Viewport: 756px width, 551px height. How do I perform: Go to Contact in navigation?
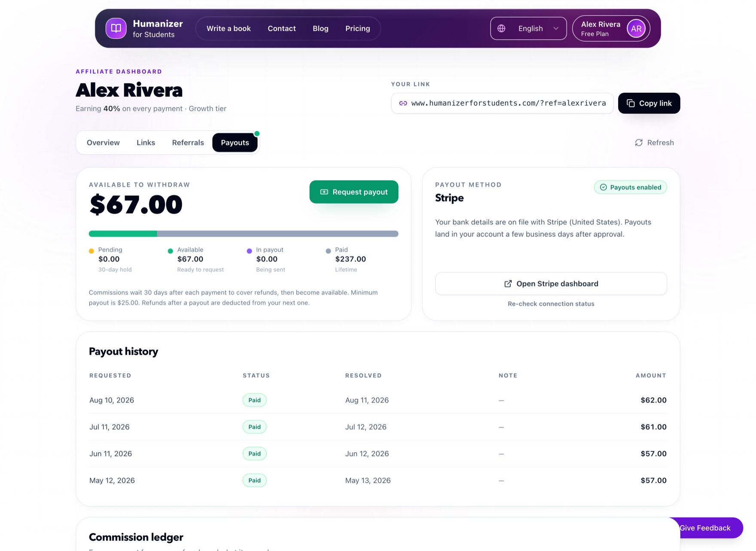pos(281,28)
